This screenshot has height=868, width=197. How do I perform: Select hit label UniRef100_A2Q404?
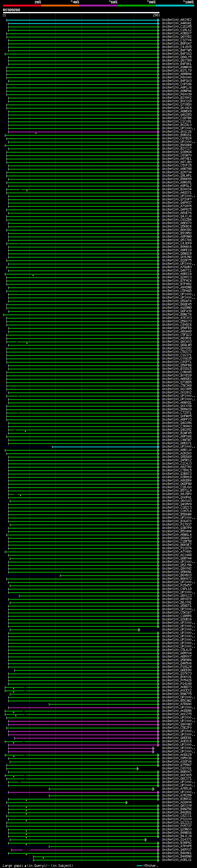point(177,802)
